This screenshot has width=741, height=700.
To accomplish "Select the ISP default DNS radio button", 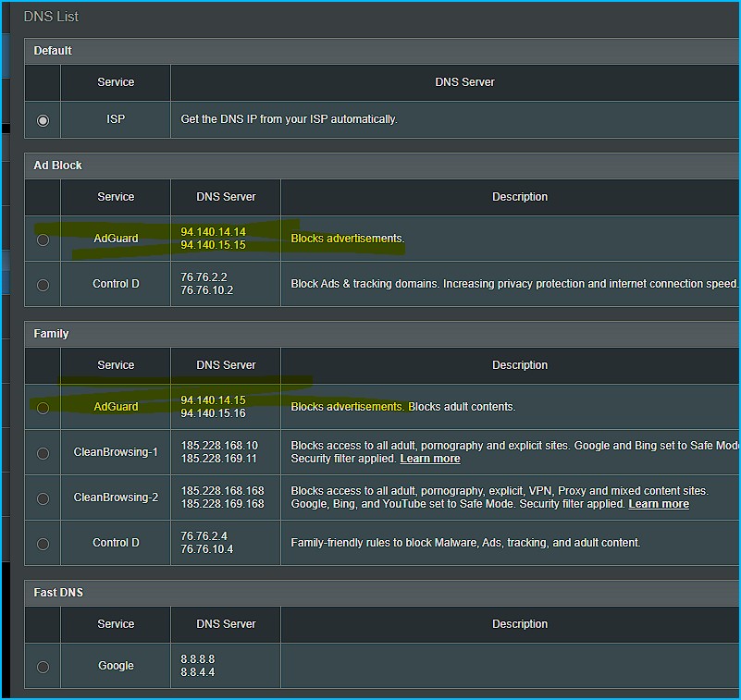I will coord(43,120).
